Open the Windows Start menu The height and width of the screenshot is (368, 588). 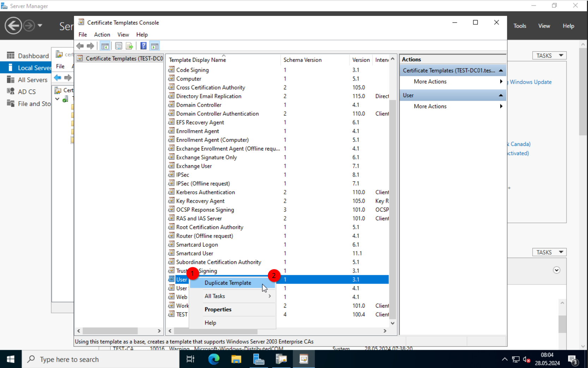coord(11,359)
